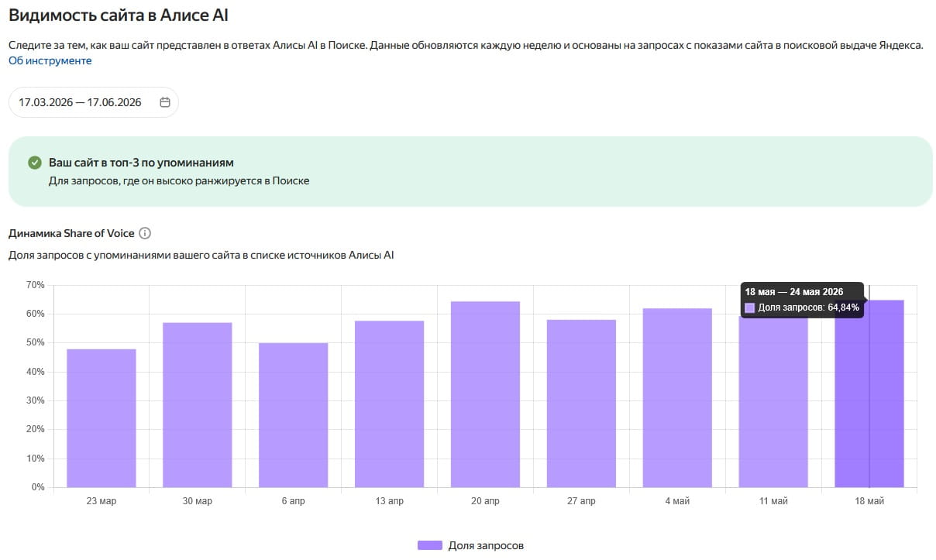Click heading "Видимость сайта в Алисе AI"

click(119, 15)
